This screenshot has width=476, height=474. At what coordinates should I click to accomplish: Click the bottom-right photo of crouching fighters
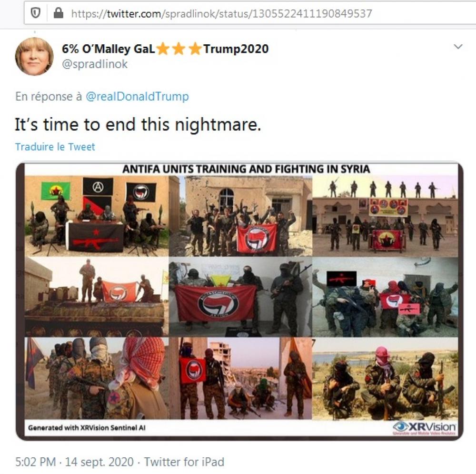click(x=385, y=378)
